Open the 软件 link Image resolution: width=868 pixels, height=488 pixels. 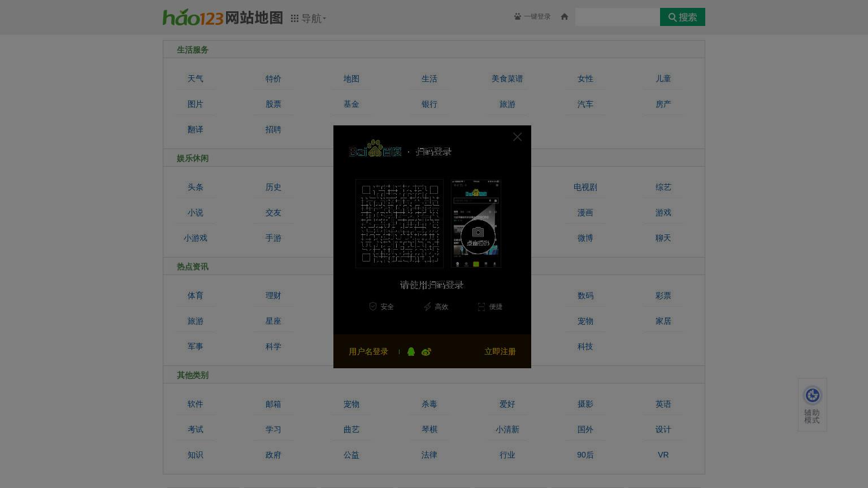click(x=196, y=404)
